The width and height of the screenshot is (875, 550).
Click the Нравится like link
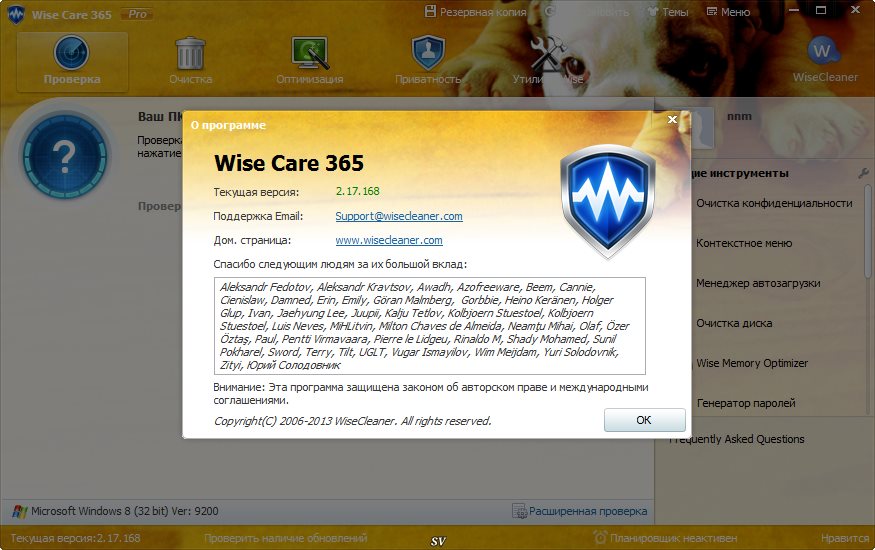click(845, 538)
